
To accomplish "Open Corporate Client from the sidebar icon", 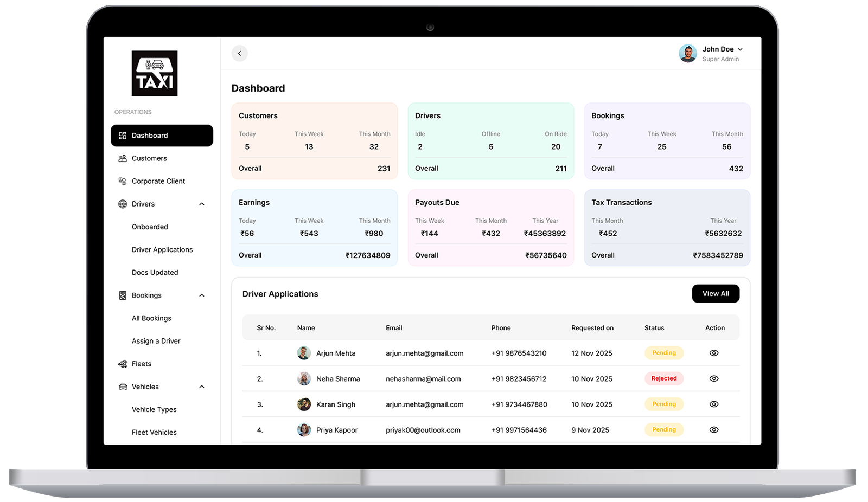I will tap(122, 181).
